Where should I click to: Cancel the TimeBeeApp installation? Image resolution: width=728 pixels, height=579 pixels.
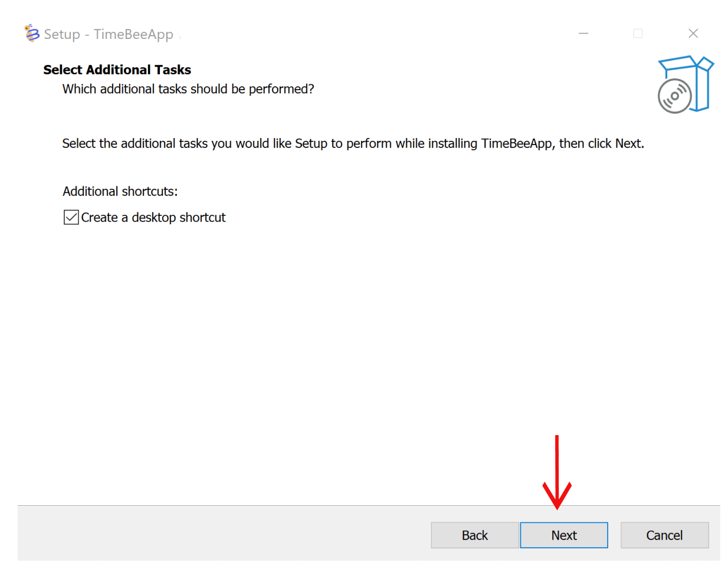(664, 535)
